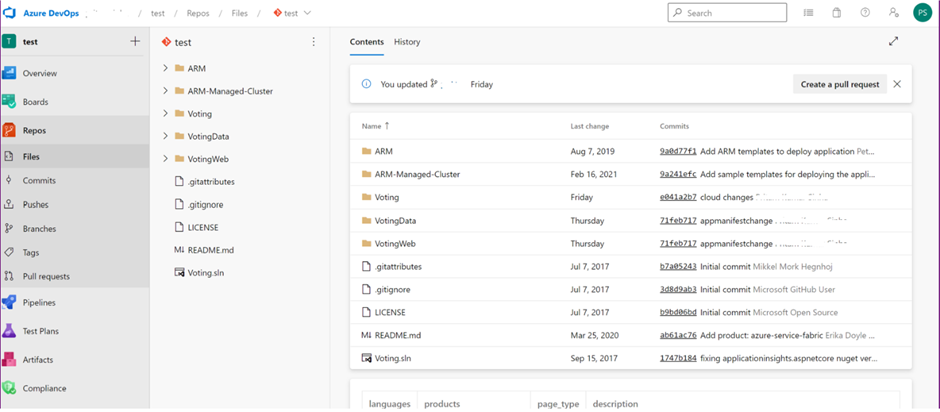The width and height of the screenshot is (940, 412).
Task: Open commit 9a0d77f1 link
Action: click(678, 151)
